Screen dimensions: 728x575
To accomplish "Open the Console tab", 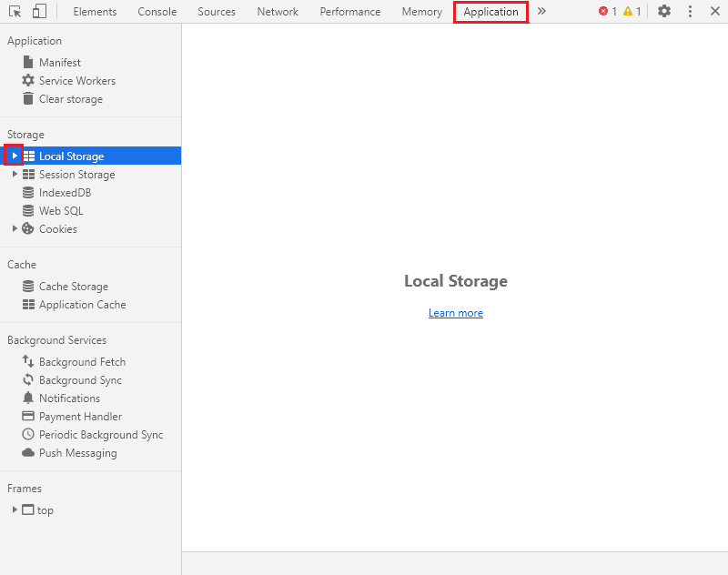I will point(157,12).
